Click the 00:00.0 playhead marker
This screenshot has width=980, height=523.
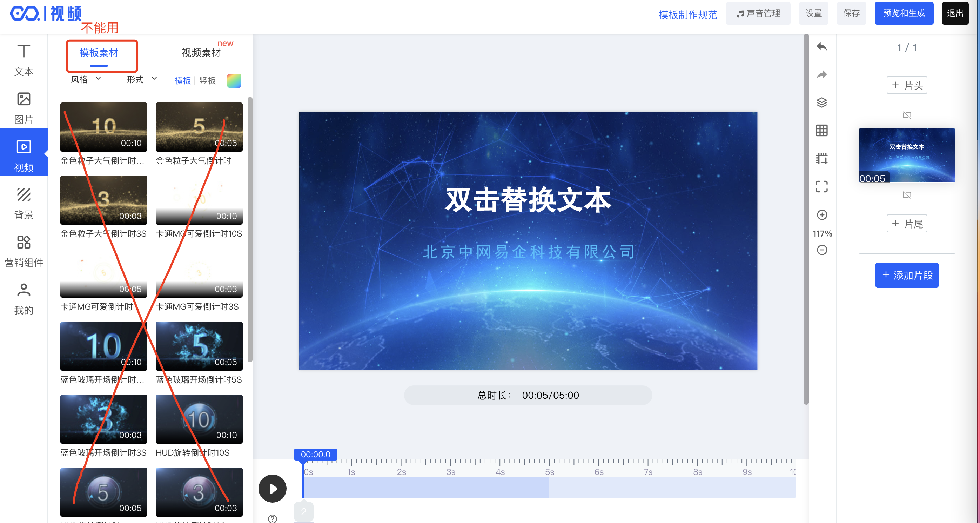pyautogui.click(x=315, y=454)
